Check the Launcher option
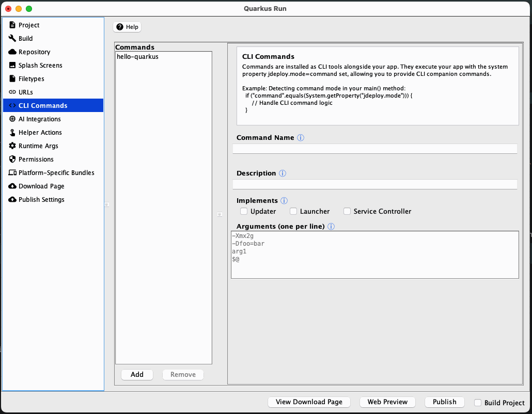The width and height of the screenshot is (532, 414). 293,211
